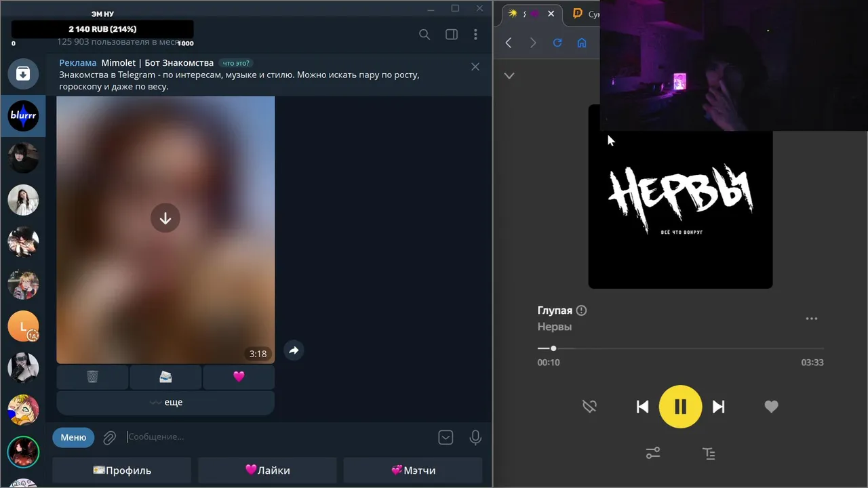868x488 pixels.
Task: Click the 'еще' bot button
Action: click(165, 402)
